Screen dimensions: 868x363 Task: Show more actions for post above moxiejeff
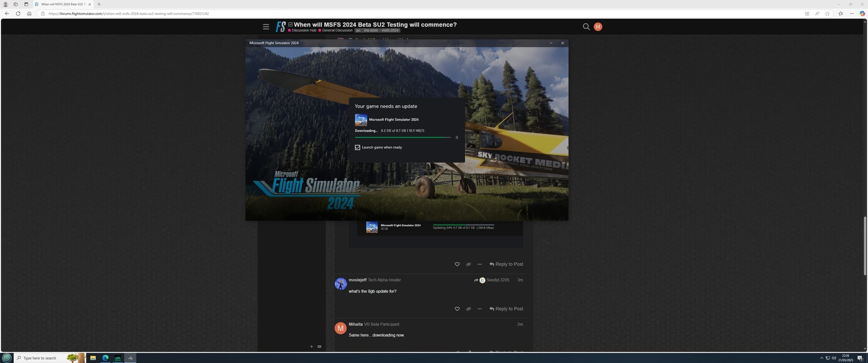click(x=480, y=264)
